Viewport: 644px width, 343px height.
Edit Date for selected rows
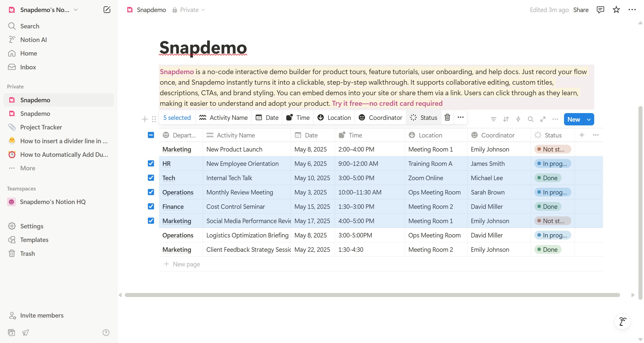point(267,118)
